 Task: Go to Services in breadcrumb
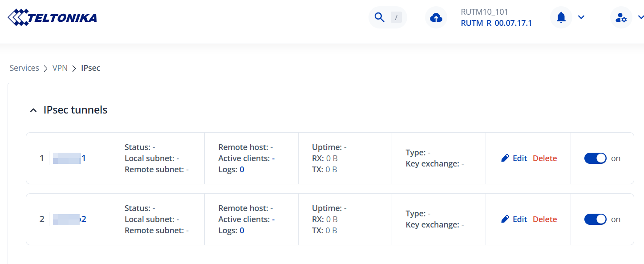point(24,68)
